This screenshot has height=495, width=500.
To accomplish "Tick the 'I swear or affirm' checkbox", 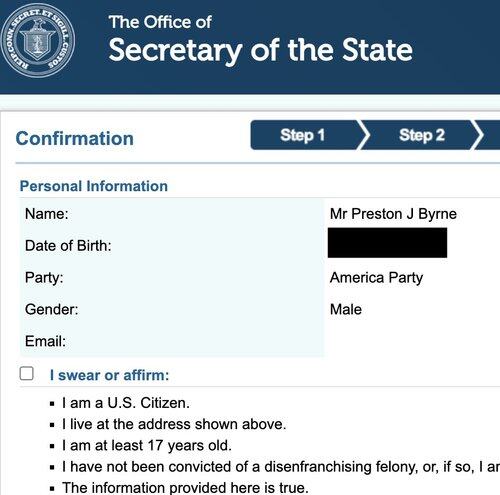I will point(26,373).
